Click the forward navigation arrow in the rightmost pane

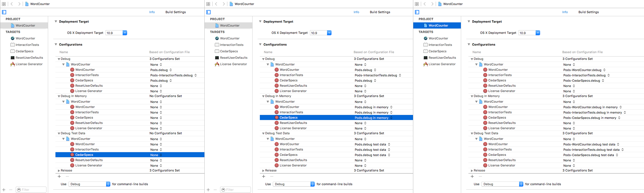click(x=432, y=4)
